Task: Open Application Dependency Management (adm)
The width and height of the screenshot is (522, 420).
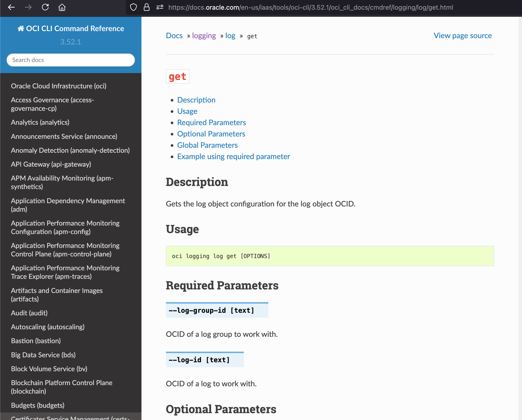Action: click(x=68, y=205)
